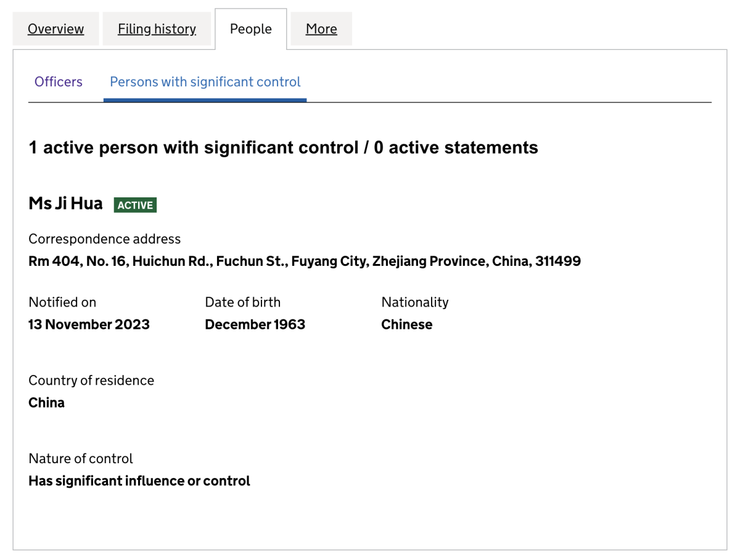Click the Notified on label
This screenshot has height=560, width=740.
62,302
